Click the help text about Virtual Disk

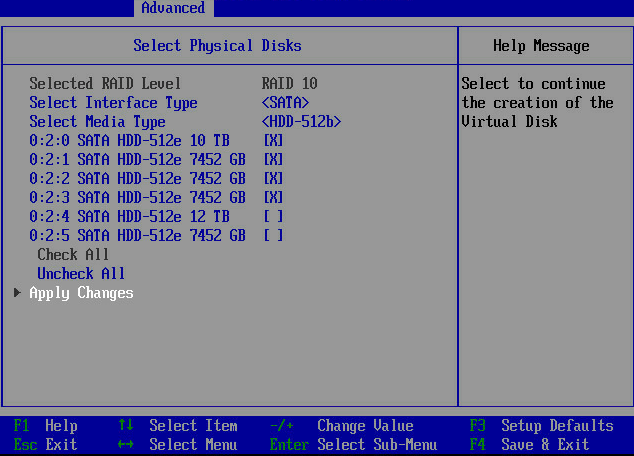pyautogui.click(x=537, y=102)
